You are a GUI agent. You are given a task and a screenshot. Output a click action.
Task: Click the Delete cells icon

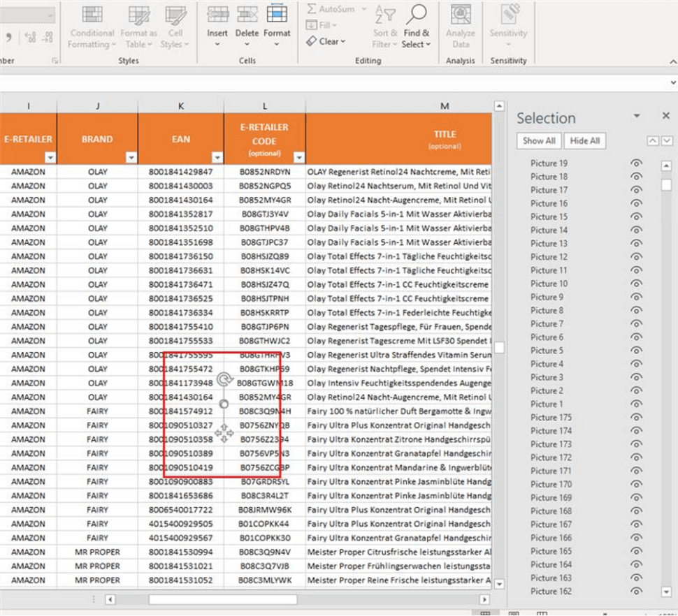click(247, 15)
